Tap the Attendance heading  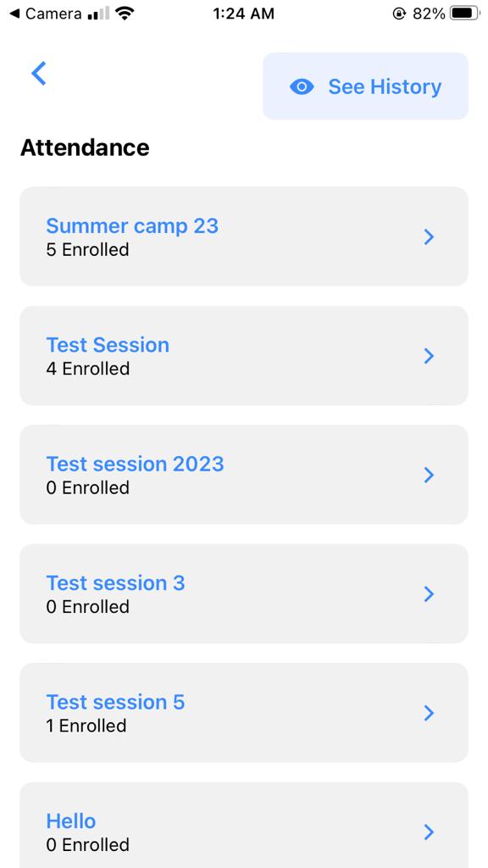click(85, 147)
